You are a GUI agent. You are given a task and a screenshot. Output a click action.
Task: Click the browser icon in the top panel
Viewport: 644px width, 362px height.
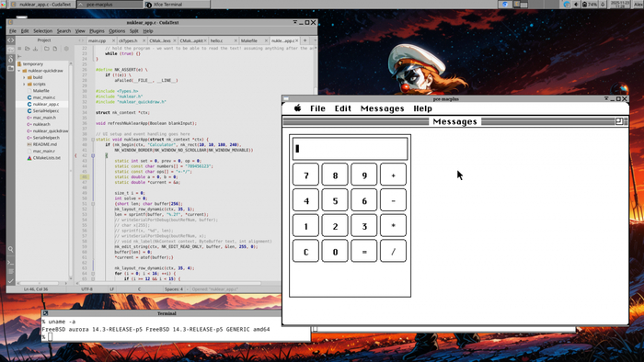click(505, 4)
